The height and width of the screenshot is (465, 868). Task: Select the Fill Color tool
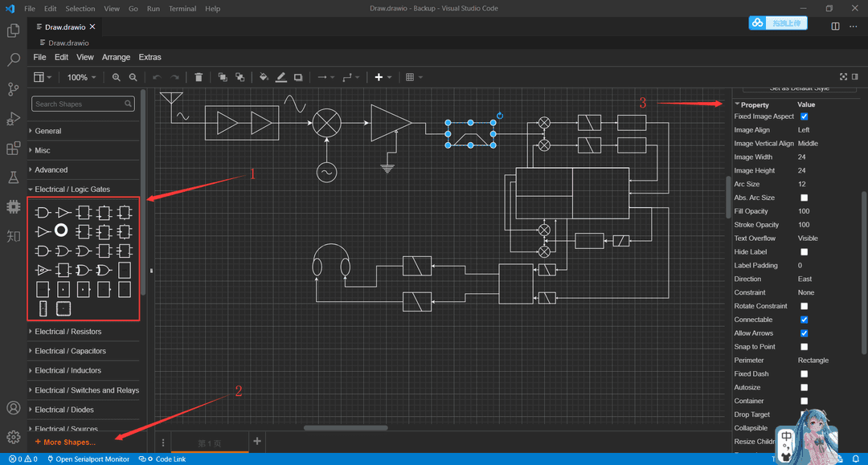[x=263, y=76]
